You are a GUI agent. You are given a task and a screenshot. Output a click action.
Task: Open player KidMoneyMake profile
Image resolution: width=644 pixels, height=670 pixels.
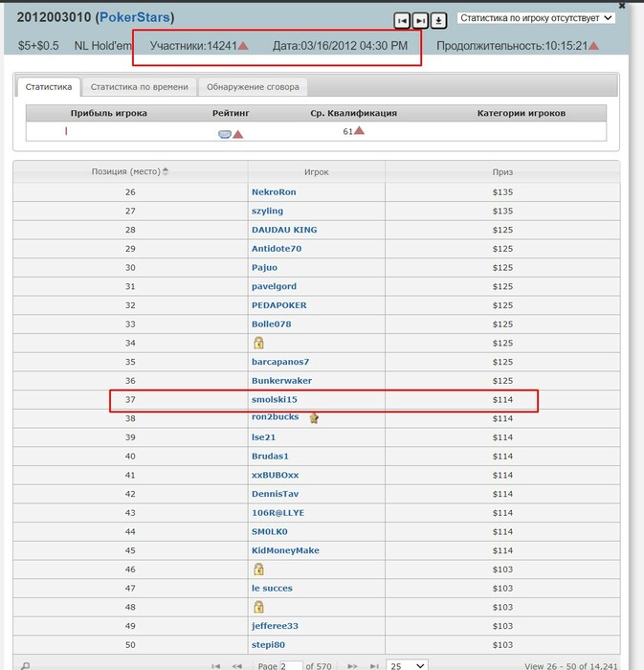click(x=285, y=550)
